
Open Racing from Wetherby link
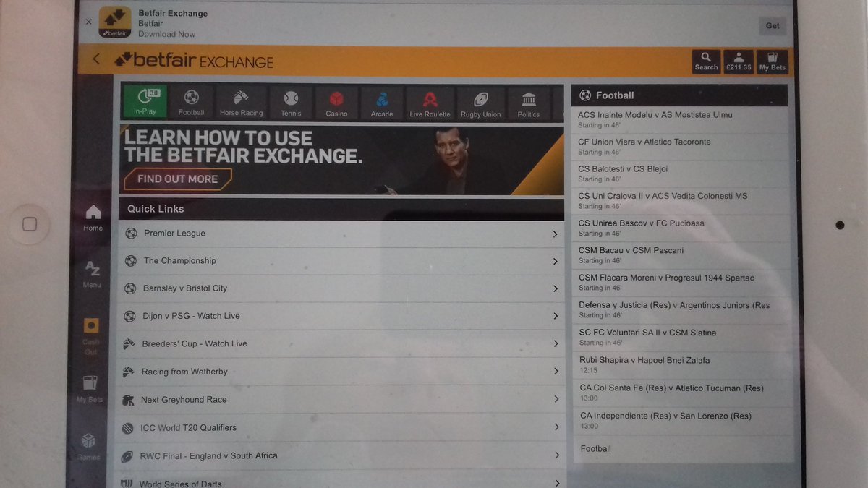[x=341, y=372]
